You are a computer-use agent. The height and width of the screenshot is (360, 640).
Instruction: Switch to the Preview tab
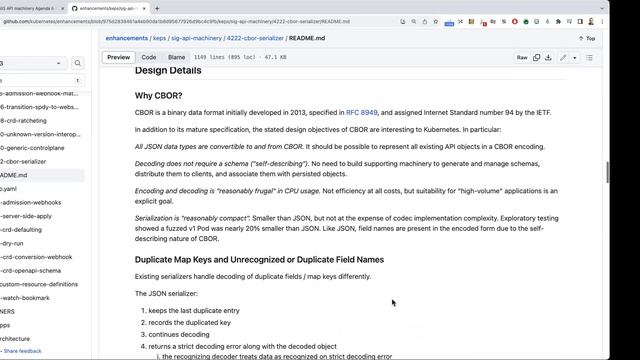pos(118,58)
